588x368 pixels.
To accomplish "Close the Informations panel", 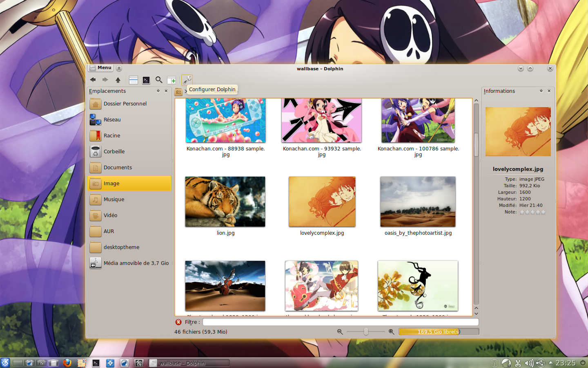I will click(549, 91).
